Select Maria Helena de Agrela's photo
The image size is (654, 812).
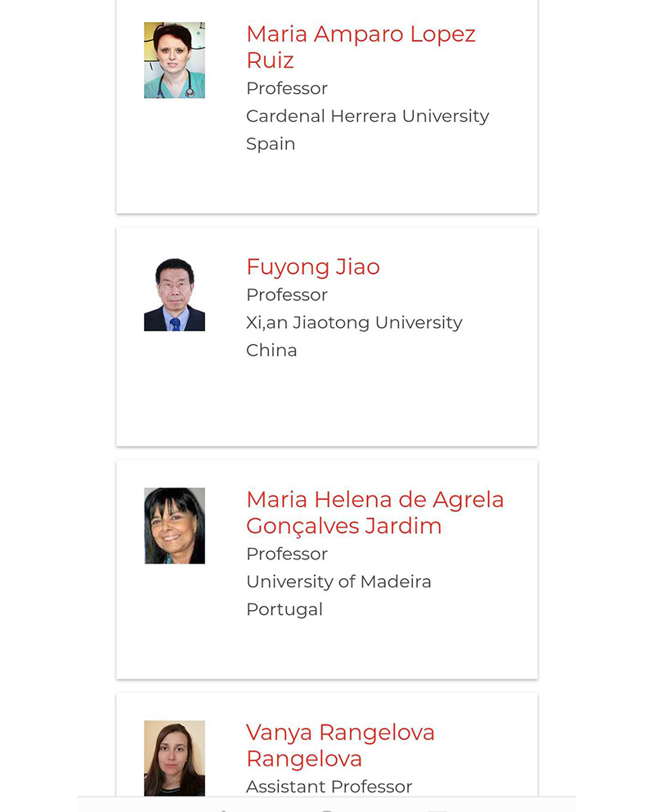click(x=174, y=526)
